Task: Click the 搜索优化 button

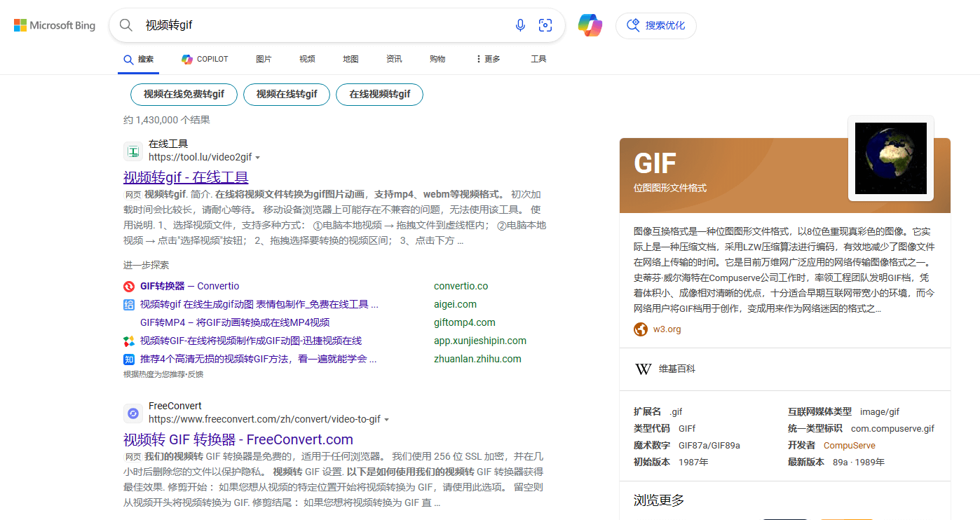Action: coord(656,25)
